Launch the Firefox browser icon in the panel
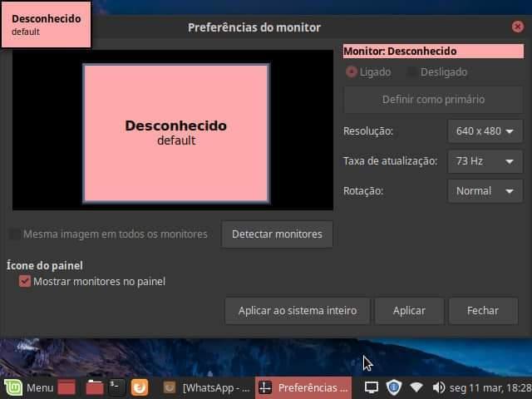The image size is (532, 399). click(140, 387)
